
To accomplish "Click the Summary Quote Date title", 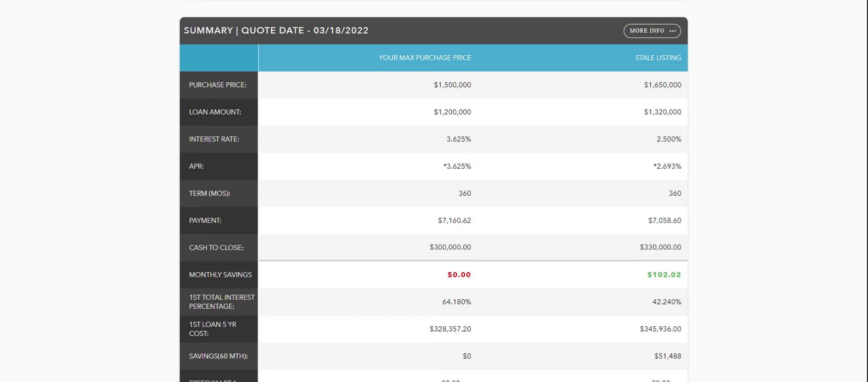I will coord(276,31).
